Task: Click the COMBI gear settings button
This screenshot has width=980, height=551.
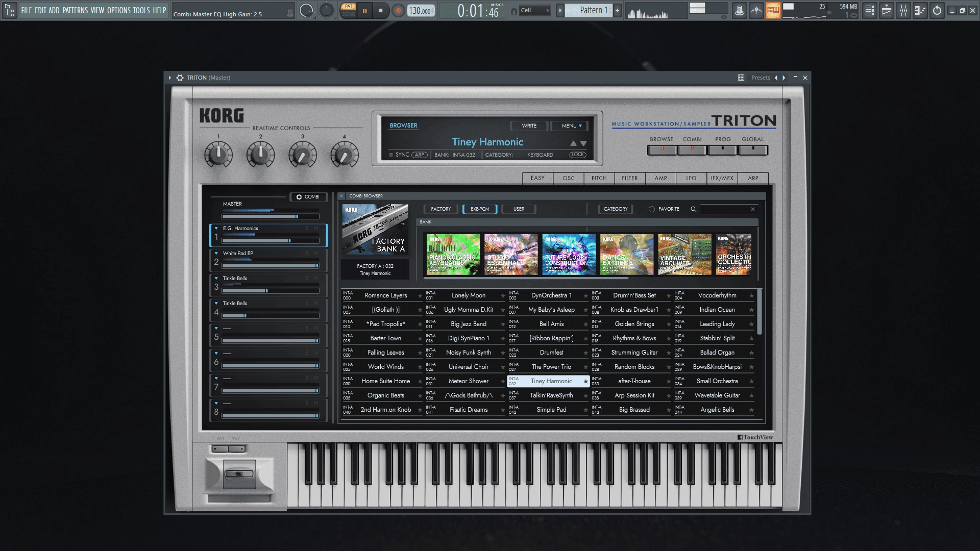Action: [308, 197]
